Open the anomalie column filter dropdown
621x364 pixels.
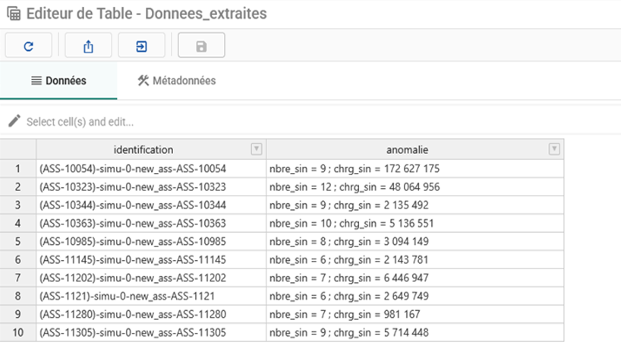click(x=554, y=149)
